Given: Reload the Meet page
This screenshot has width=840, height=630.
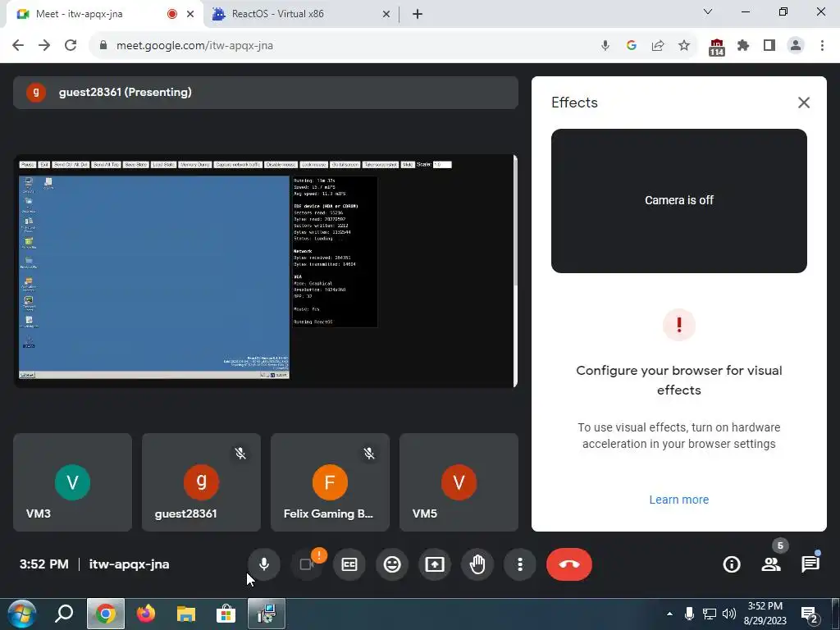Looking at the screenshot, I should tap(71, 46).
